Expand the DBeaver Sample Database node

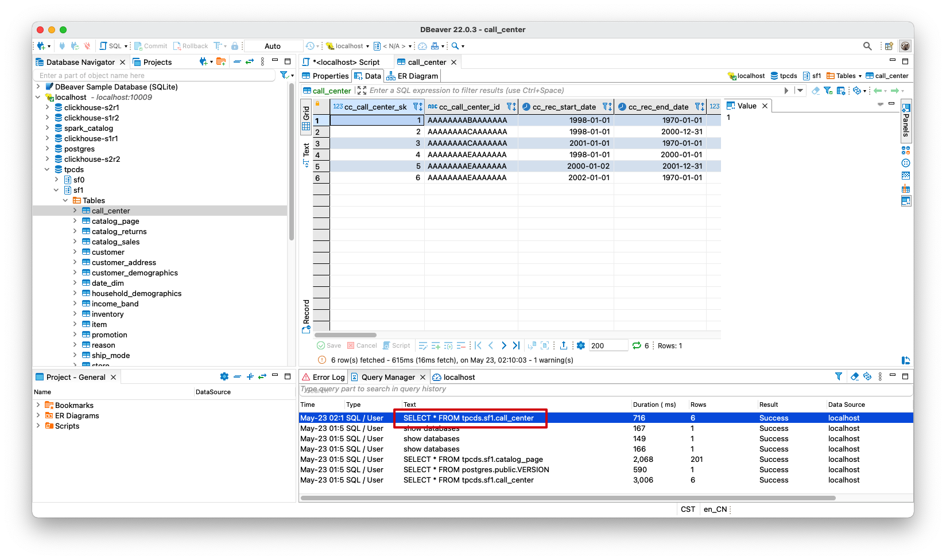click(38, 87)
